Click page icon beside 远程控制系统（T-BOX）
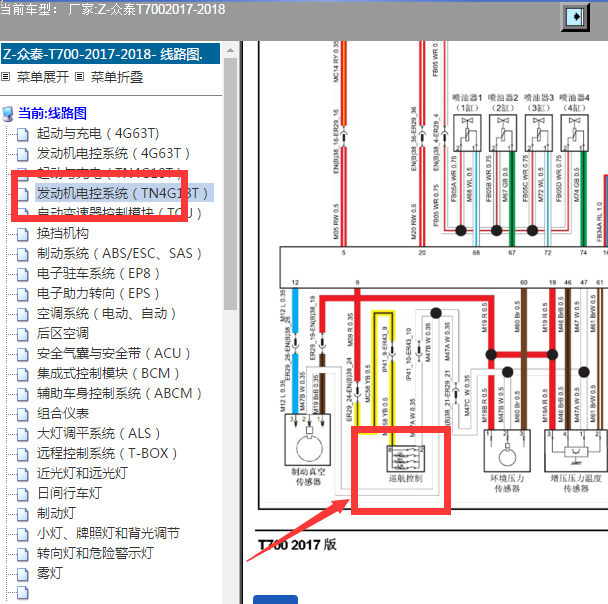This screenshot has width=608, height=604. [23, 454]
